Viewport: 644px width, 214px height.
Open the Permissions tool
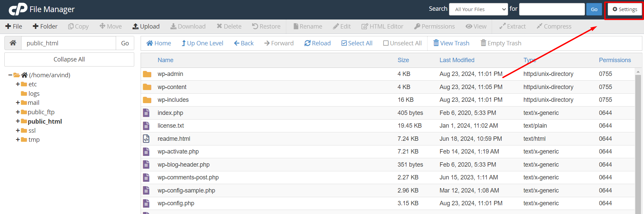pos(435,26)
